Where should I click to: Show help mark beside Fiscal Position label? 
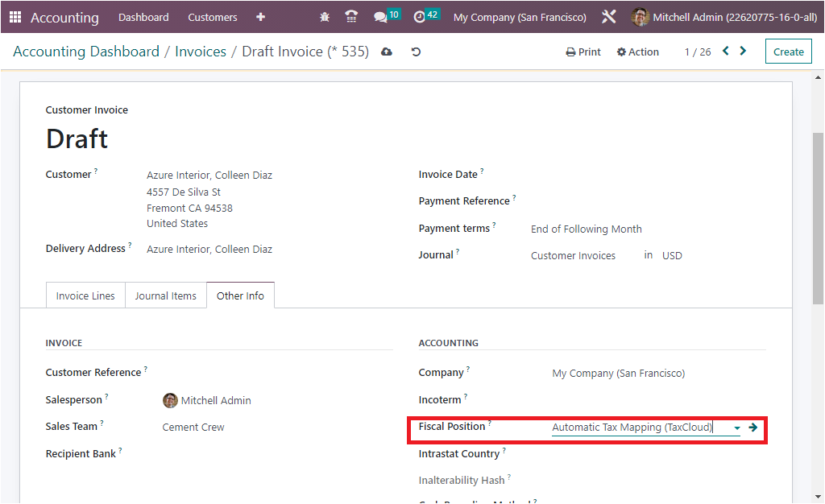tap(489, 423)
